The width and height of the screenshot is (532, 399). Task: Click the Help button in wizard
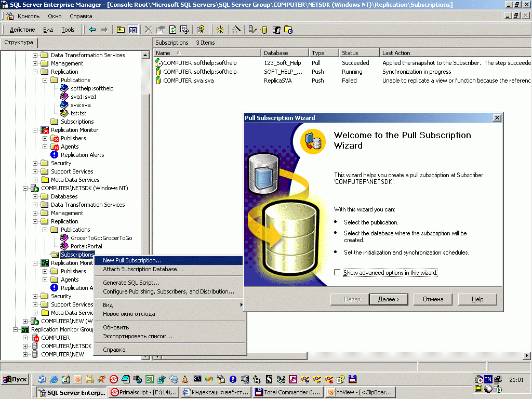click(x=477, y=299)
